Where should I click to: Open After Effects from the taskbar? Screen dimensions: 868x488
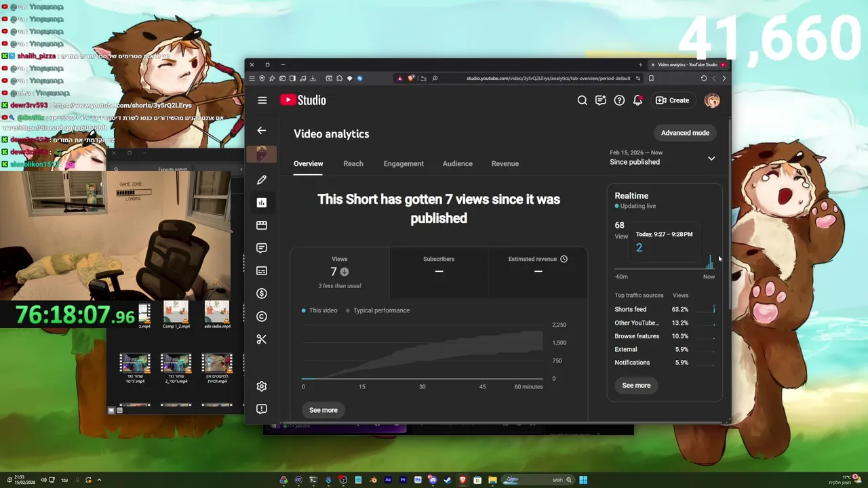[x=388, y=480]
